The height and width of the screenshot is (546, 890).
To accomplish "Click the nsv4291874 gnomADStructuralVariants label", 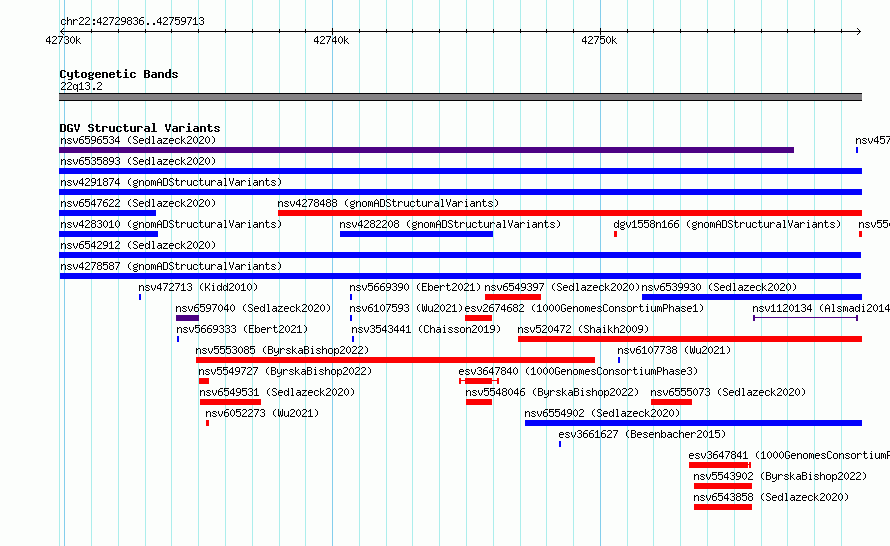I will coord(171,182).
